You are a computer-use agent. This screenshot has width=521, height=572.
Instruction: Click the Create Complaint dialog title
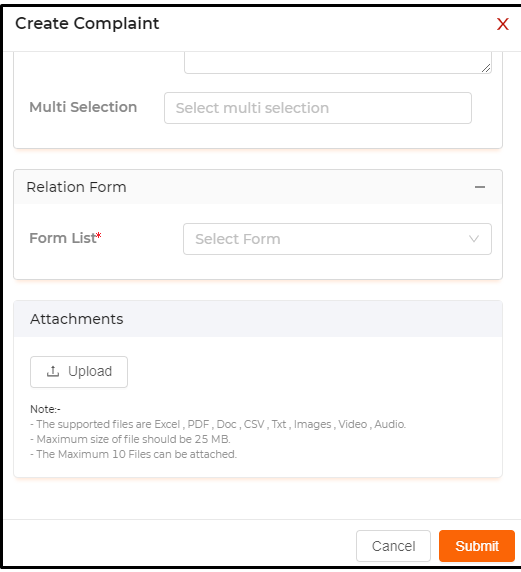click(87, 24)
